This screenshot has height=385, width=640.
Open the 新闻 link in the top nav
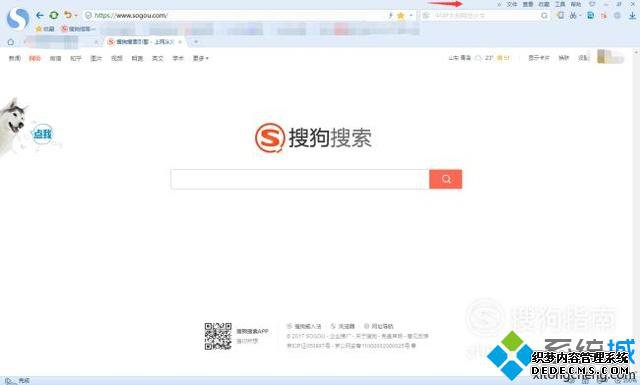pyautogui.click(x=15, y=58)
